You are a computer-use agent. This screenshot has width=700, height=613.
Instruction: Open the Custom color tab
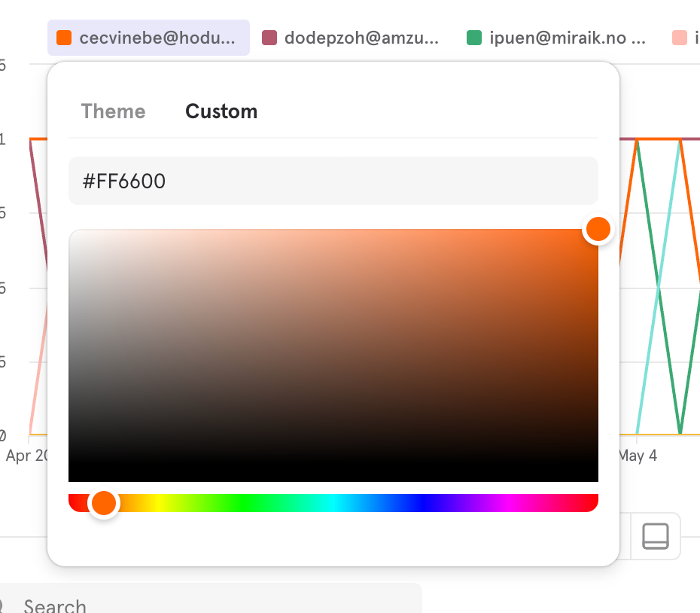(x=221, y=111)
